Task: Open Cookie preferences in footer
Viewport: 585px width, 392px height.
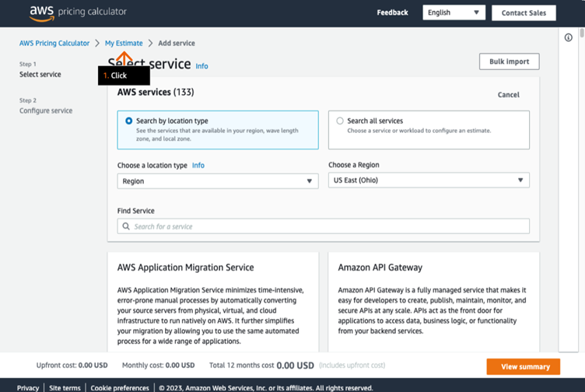Action: pos(119,387)
